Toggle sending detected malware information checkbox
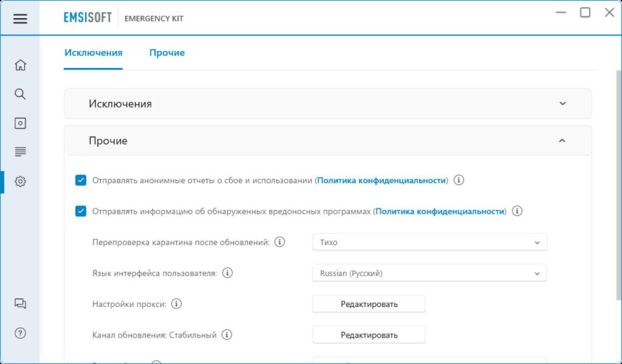622x364 pixels. click(x=81, y=211)
